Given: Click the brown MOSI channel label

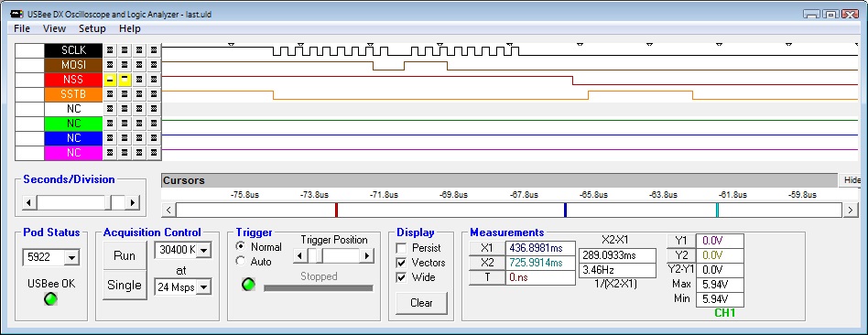Looking at the screenshot, I should (73, 65).
